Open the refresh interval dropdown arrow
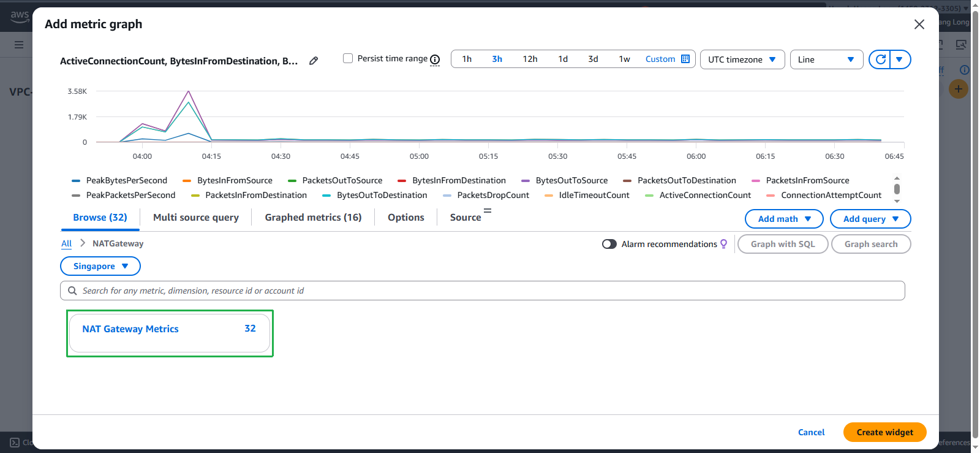 [900, 59]
